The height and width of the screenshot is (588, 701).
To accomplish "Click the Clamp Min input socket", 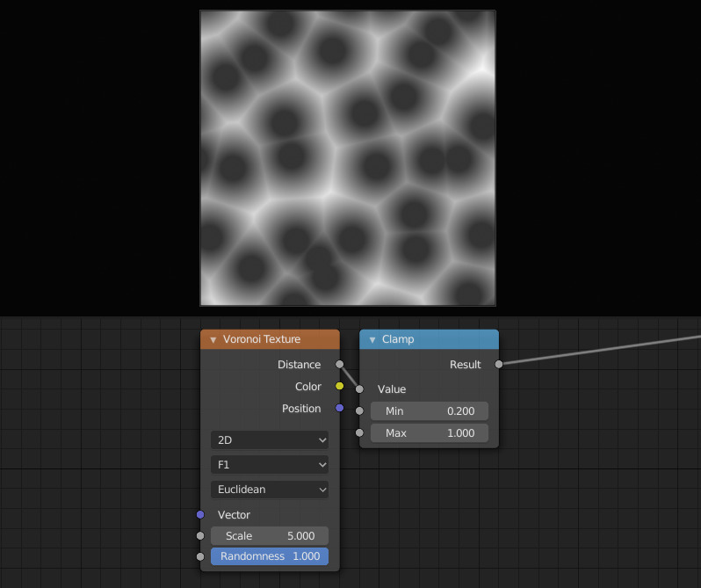I will (x=359, y=411).
